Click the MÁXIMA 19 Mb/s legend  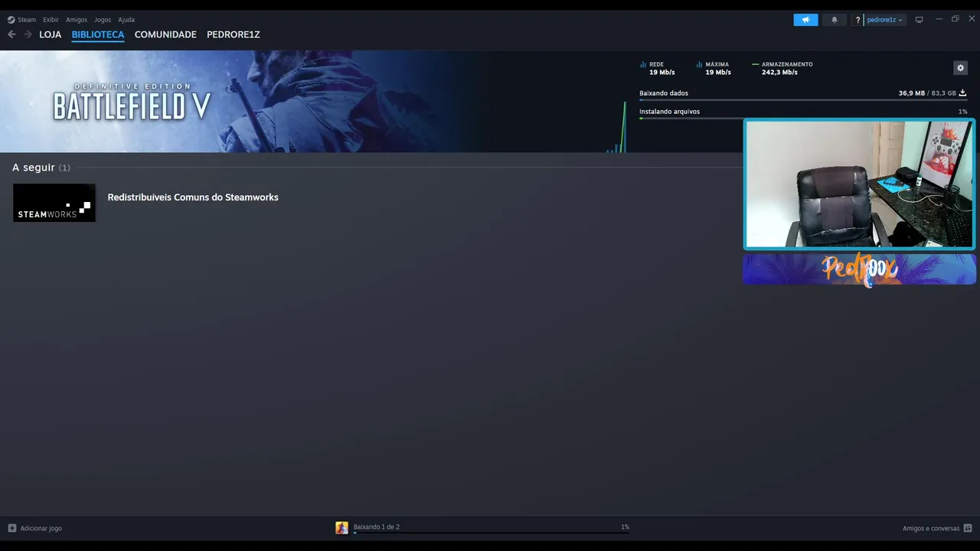coord(714,68)
